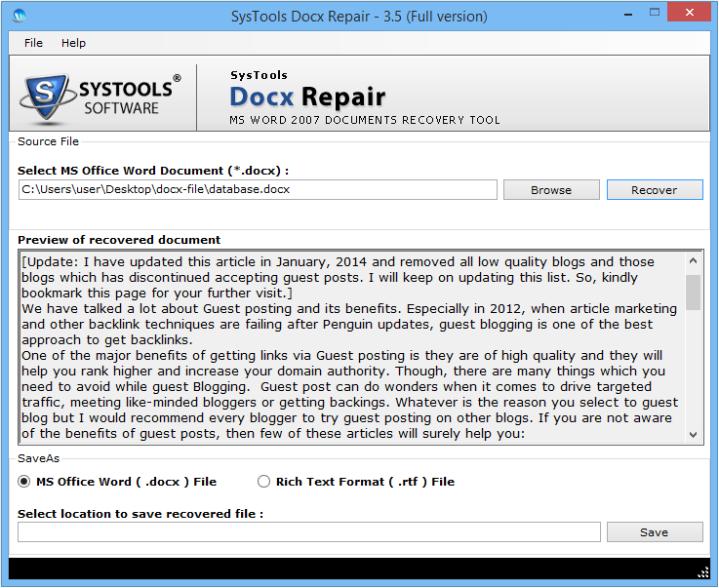This screenshot has height=588, width=719.
Task: Click the 'Docx Repair' product title
Action: [307, 97]
